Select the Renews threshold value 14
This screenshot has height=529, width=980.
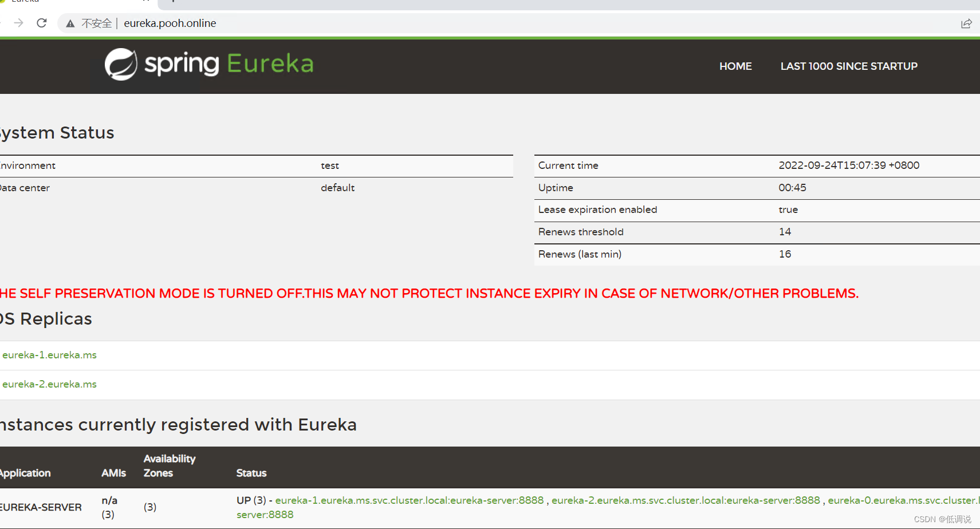(x=785, y=232)
